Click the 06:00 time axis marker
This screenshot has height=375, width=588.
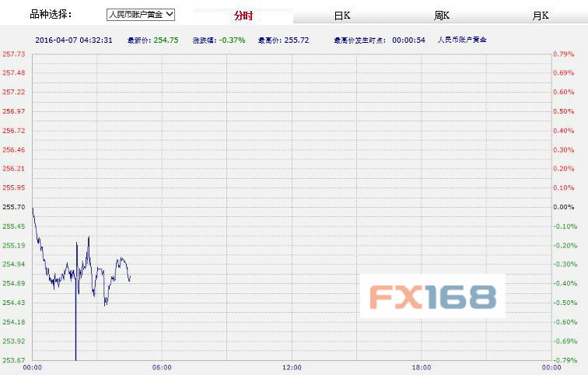(x=162, y=367)
